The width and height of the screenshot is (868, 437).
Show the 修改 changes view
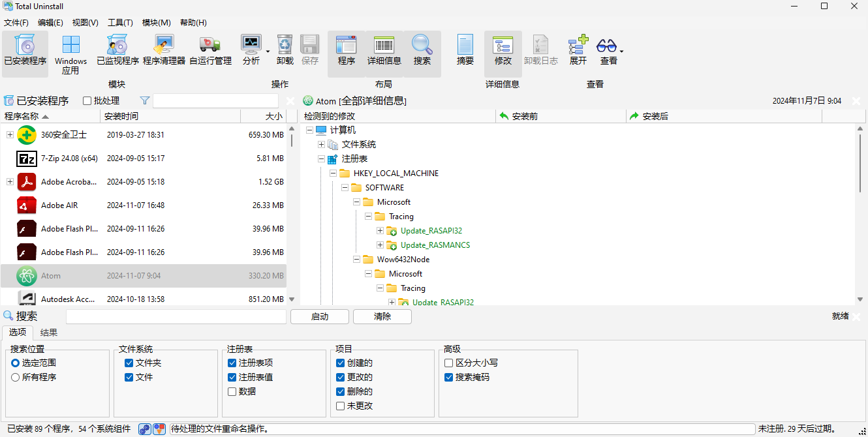pos(503,53)
